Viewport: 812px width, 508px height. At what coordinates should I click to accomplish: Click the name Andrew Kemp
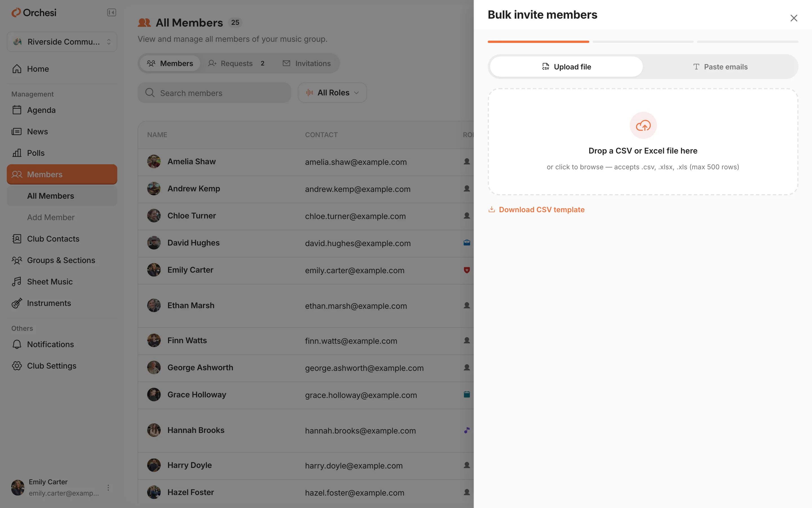click(x=194, y=189)
